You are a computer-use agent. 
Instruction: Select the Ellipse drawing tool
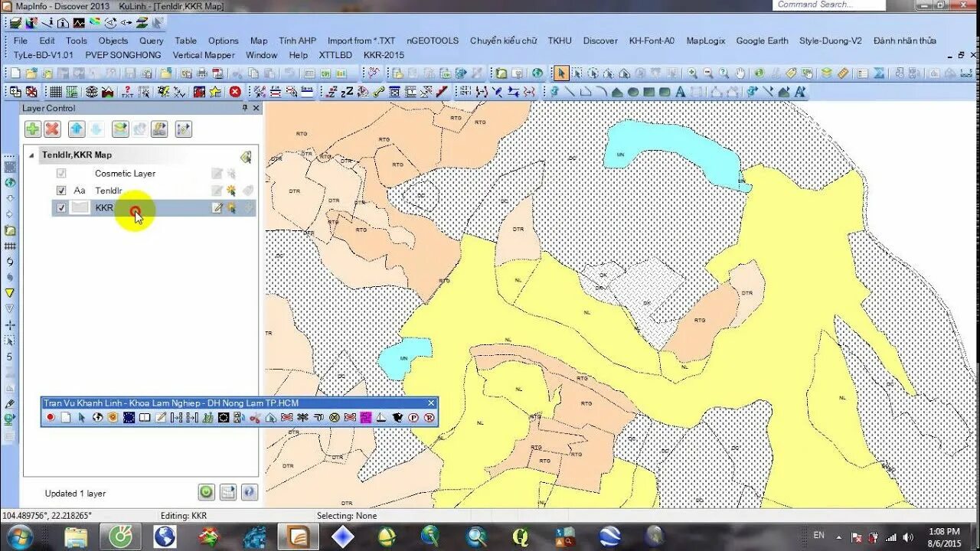(632, 92)
